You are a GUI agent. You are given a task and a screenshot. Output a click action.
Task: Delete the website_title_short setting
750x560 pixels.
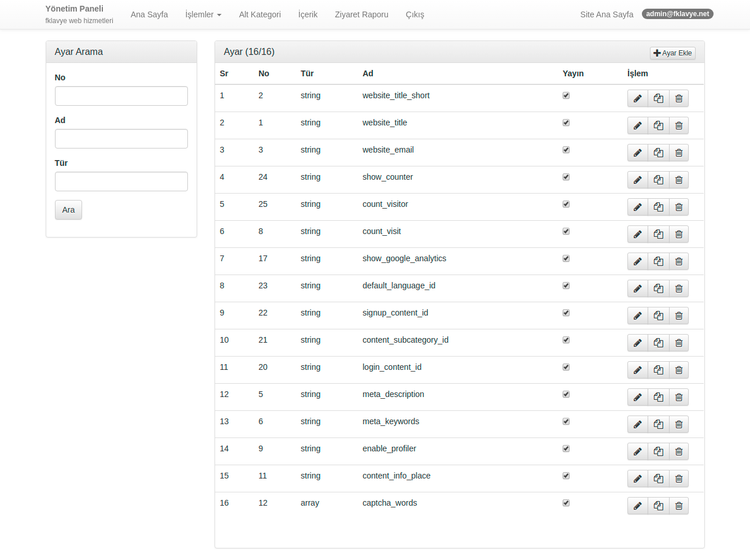(679, 98)
